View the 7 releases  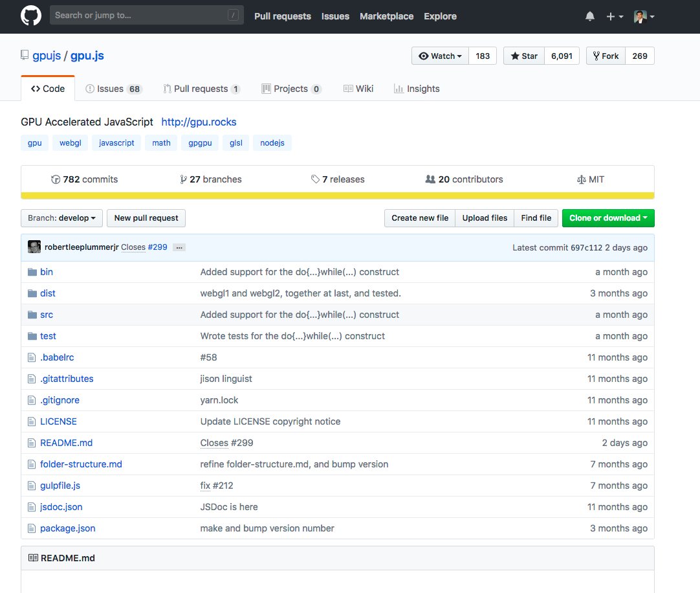point(338,179)
